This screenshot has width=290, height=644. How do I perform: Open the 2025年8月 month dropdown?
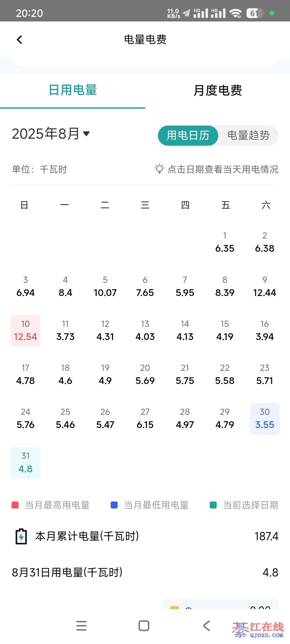point(51,134)
